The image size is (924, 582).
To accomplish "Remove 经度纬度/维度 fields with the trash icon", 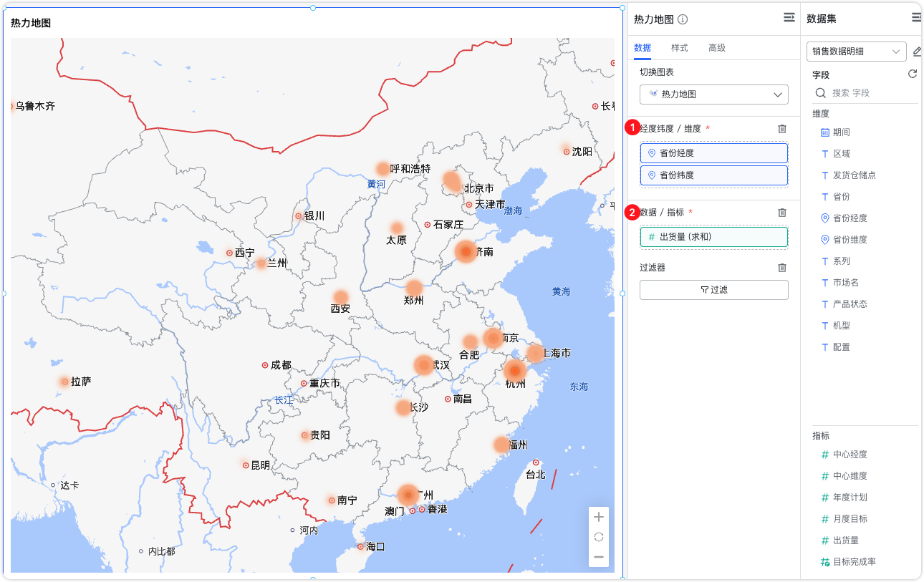I will coord(781,130).
